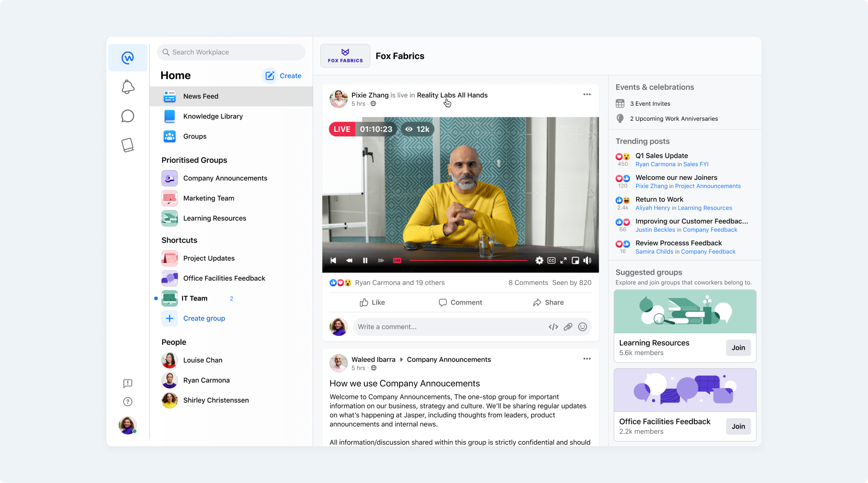Open the notifications bell icon
The height and width of the screenshot is (483, 868).
coord(128,87)
